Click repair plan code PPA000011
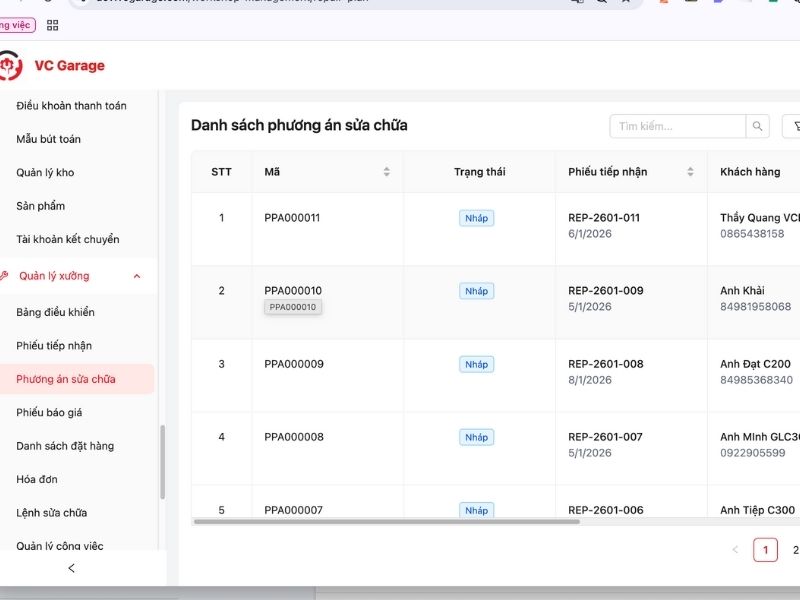Screen dimensions: 800x600 coord(292,218)
